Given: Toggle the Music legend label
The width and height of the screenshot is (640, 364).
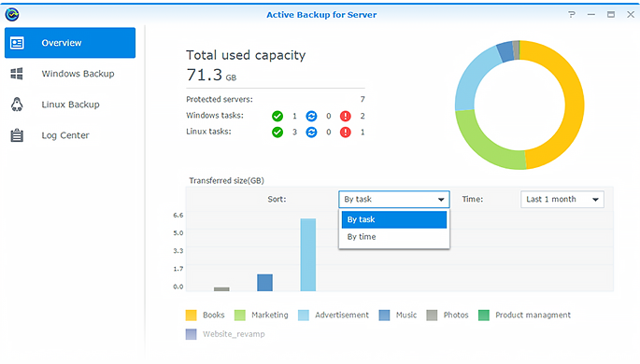Looking at the screenshot, I should (406, 315).
